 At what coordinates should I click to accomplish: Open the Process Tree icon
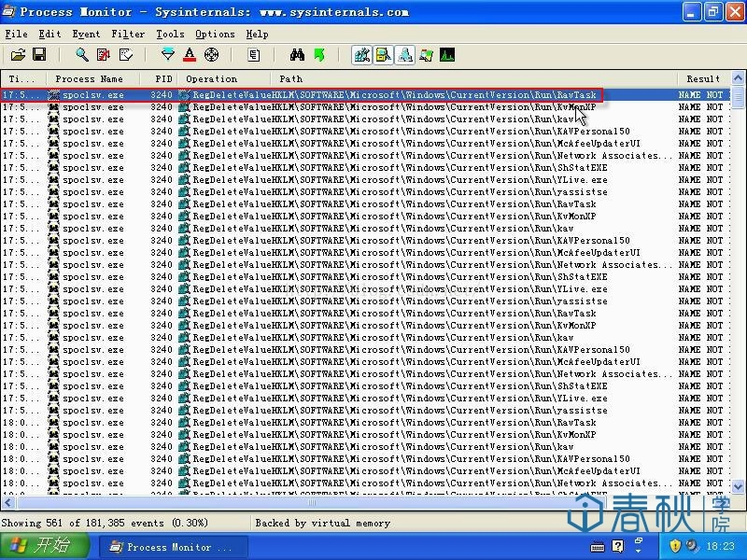click(x=253, y=55)
